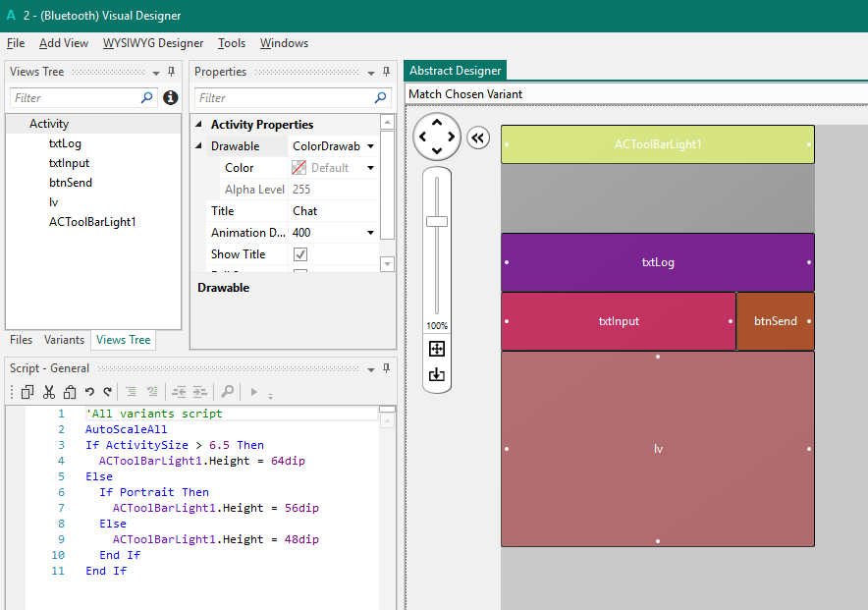Click the Copy icon in script toolbar
Screen dimensions: 868x610
27,392
